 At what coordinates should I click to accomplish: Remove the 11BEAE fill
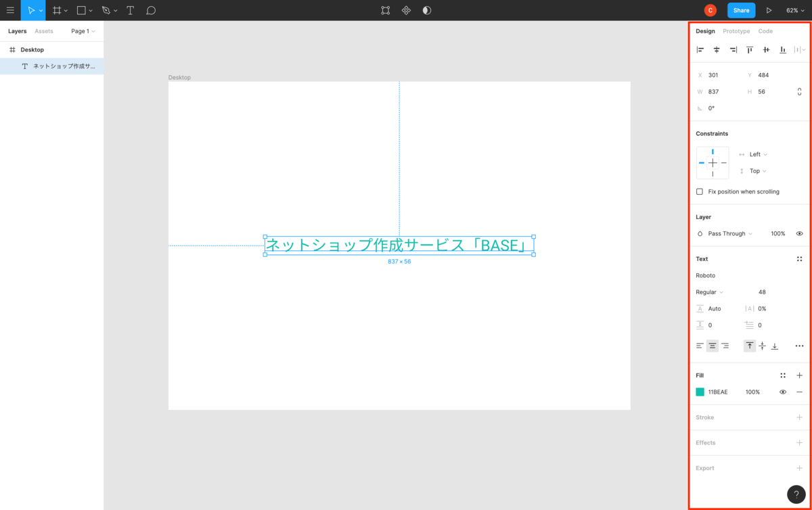(x=799, y=392)
